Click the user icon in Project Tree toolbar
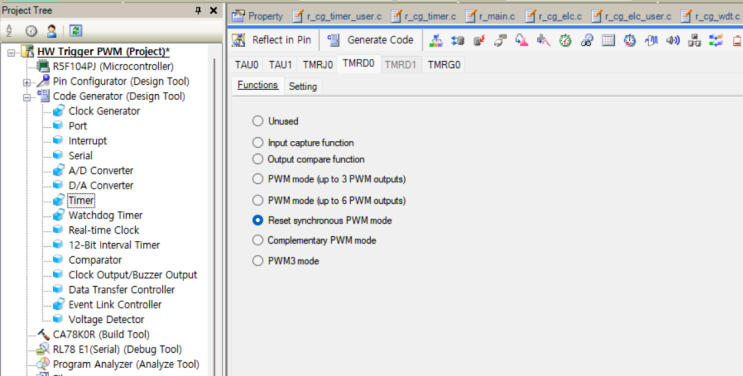Viewport: 743px width, 376px height. click(x=52, y=31)
